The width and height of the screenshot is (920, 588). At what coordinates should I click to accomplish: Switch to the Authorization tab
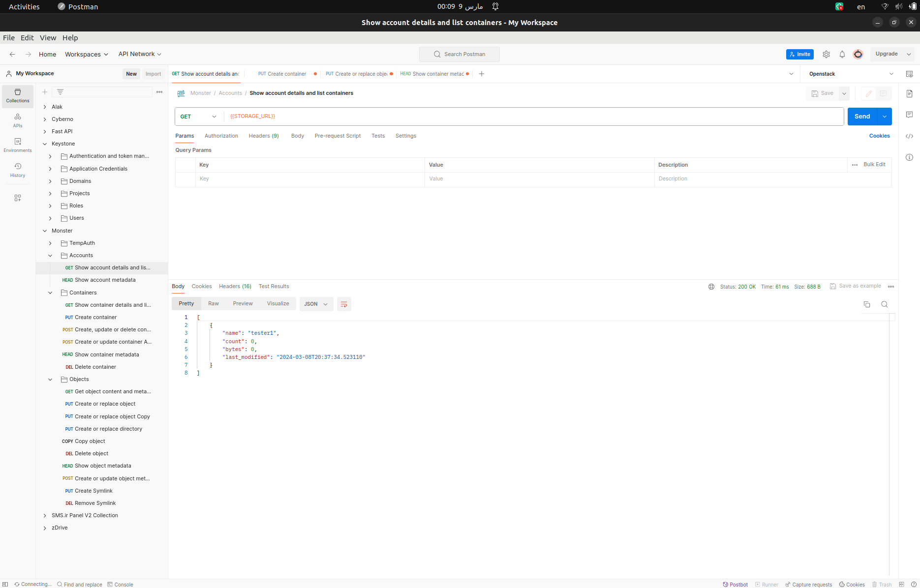click(221, 136)
